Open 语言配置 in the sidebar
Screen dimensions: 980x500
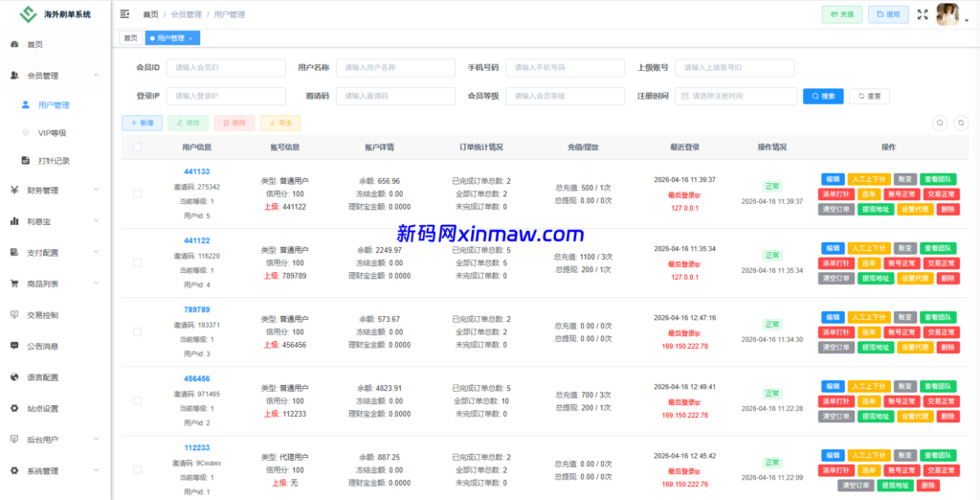[x=42, y=377]
